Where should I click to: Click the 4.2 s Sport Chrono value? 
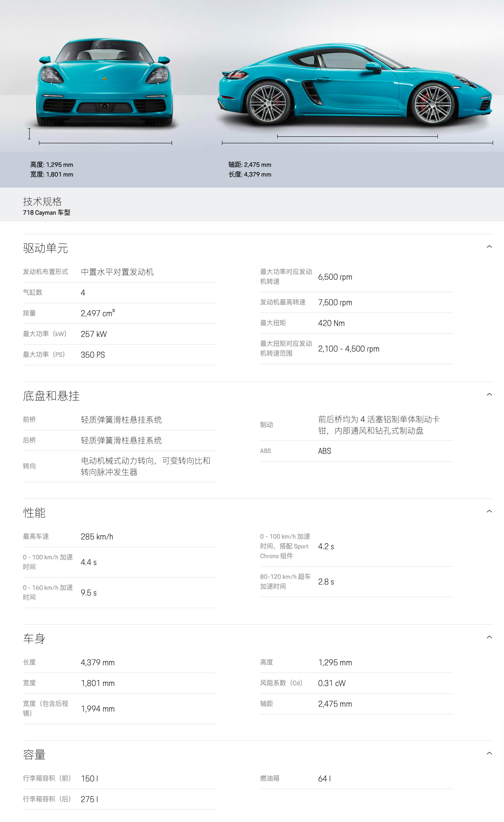[x=326, y=546]
